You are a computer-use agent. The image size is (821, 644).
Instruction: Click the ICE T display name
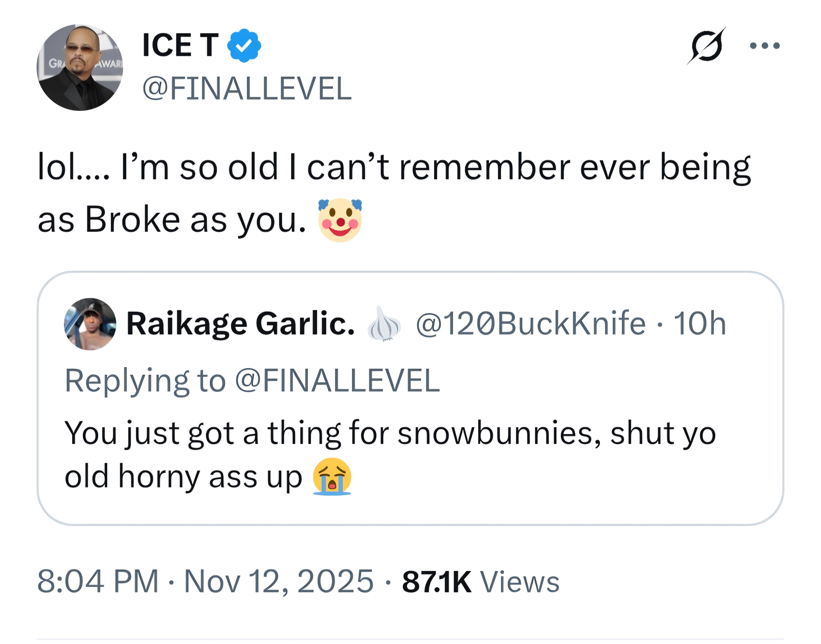[x=181, y=46]
